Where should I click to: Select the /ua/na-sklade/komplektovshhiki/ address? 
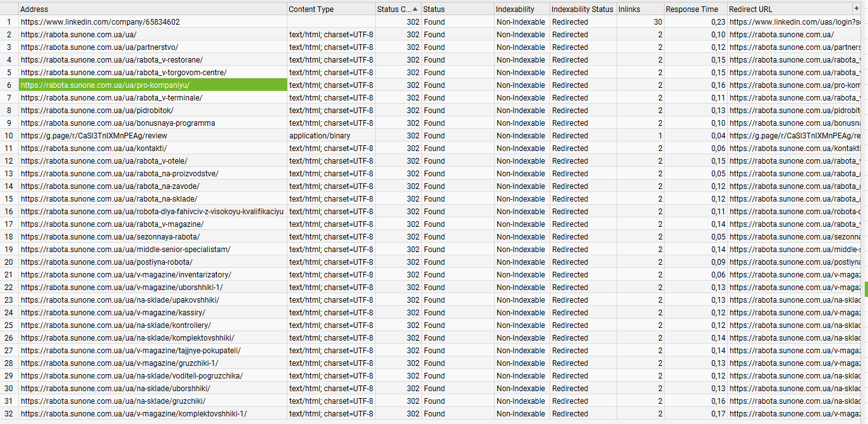click(x=127, y=338)
